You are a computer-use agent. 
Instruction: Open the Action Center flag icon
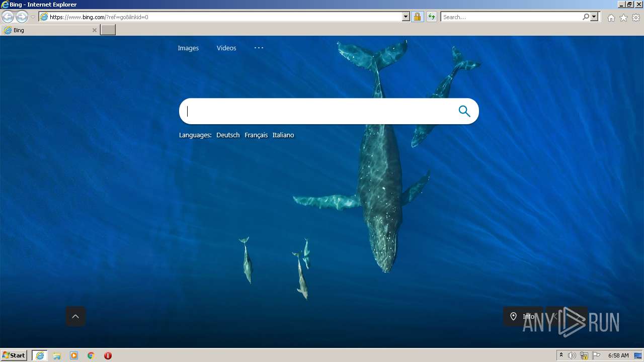596,355
